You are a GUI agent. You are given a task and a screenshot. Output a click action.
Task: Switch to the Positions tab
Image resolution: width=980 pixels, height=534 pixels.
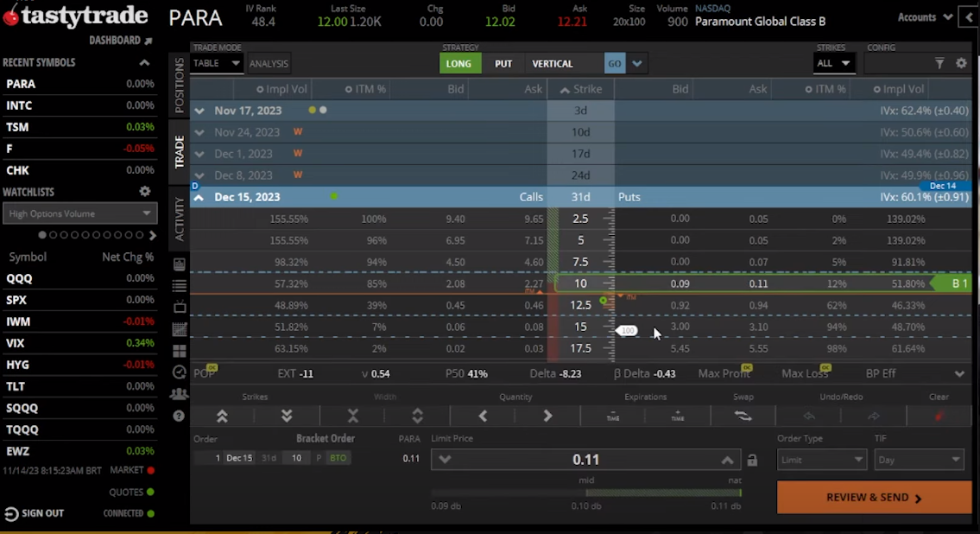coord(180,86)
